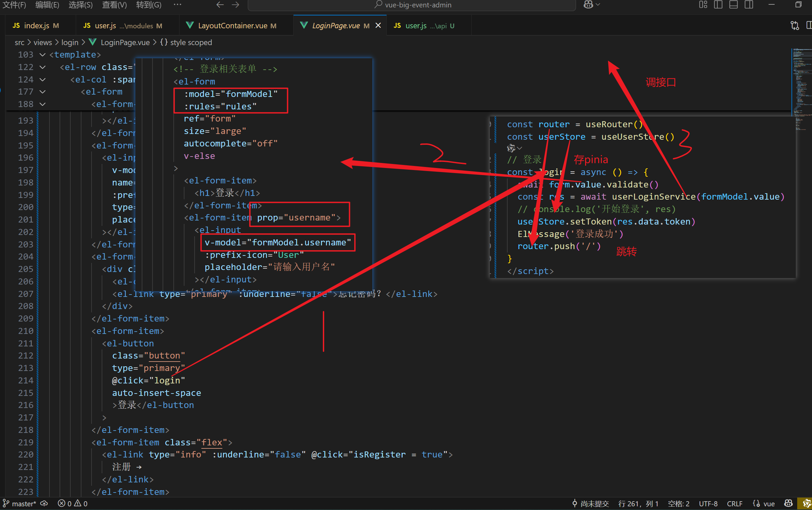The image size is (812, 510).
Task: Click the compare changes icon in editor toolbar
Action: [794, 26]
